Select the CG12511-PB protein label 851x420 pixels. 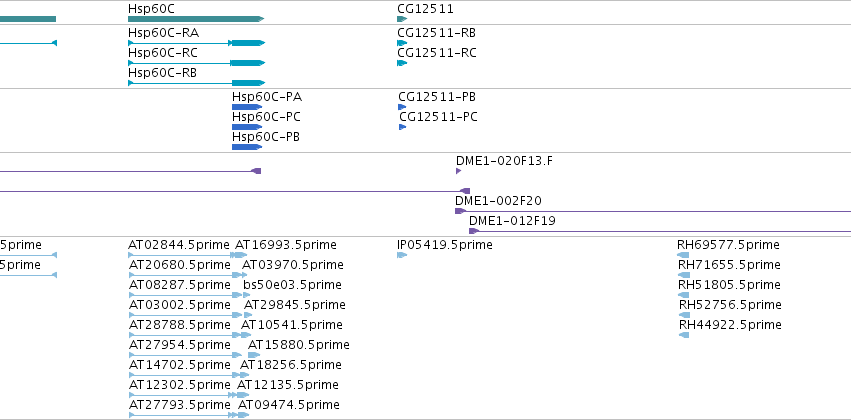(x=437, y=97)
